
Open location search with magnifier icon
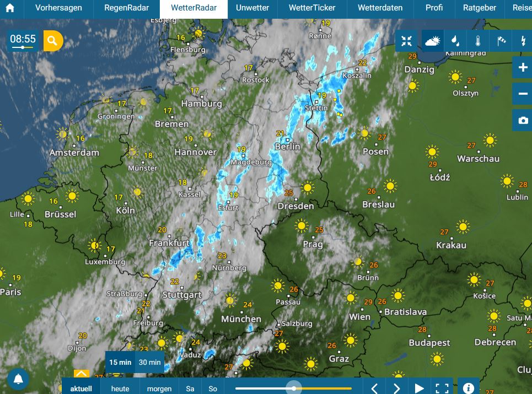(x=53, y=41)
